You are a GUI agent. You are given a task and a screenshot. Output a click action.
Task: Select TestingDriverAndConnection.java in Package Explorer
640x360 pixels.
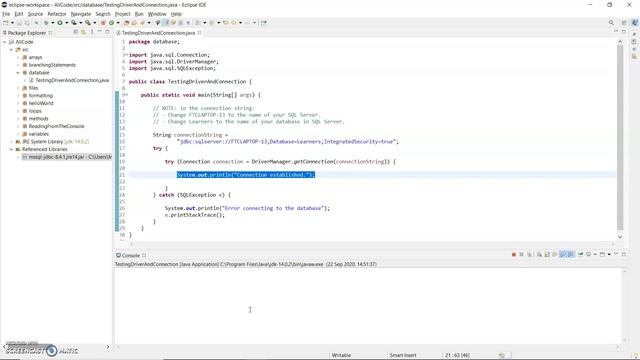(72, 80)
